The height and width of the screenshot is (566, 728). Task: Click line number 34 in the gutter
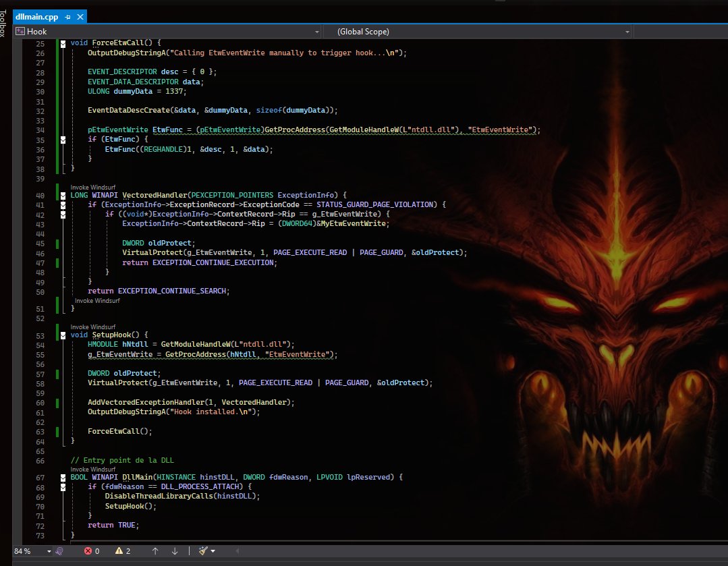(x=40, y=130)
